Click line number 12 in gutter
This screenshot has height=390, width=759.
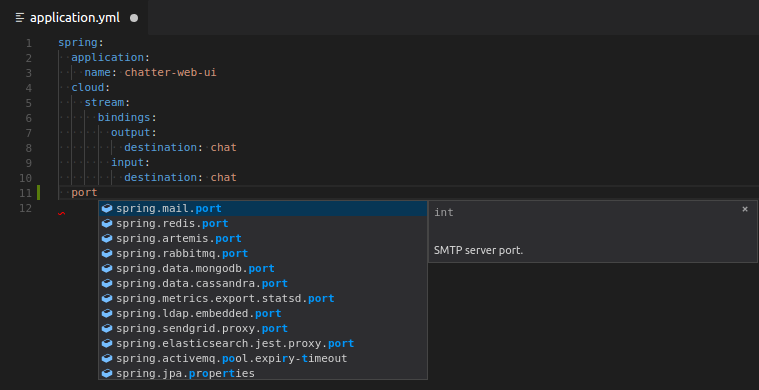pyautogui.click(x=25, y=208)
